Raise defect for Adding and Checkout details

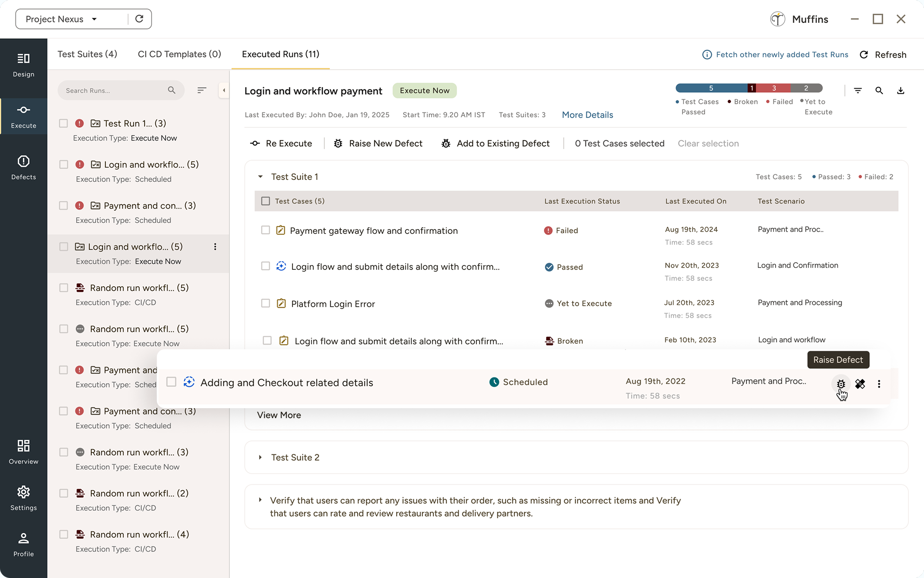point(841,384)
